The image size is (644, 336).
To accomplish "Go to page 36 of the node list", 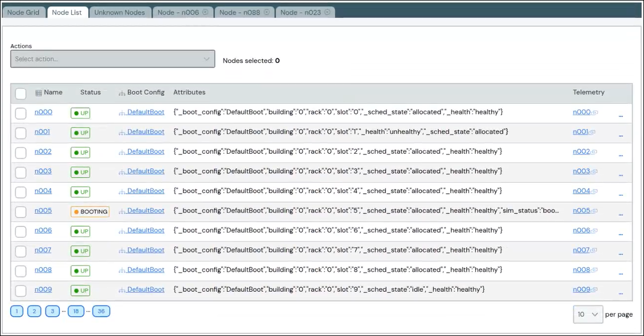I will (101, 311).
